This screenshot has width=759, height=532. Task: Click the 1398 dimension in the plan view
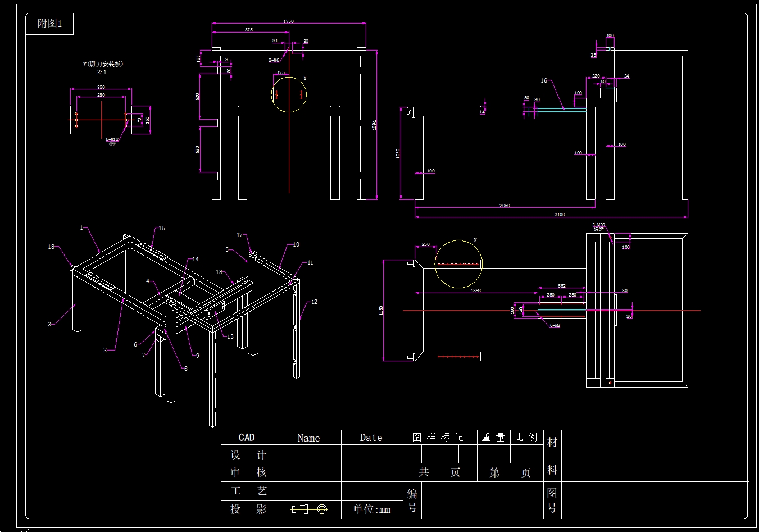(x=476, y=290)
